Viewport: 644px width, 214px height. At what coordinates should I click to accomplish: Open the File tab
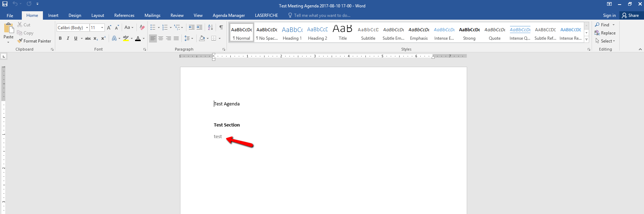coord(10,15)
